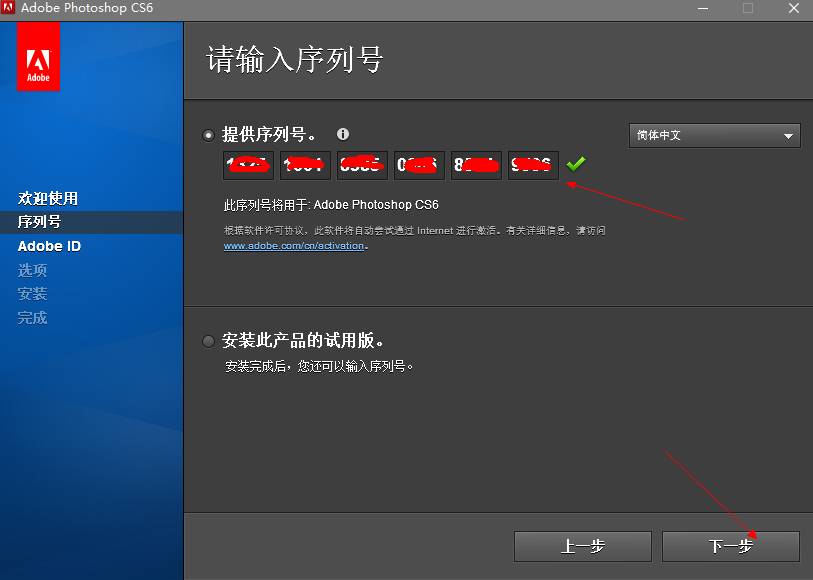Select the 安装 step in the navigation

coord(31,293)
